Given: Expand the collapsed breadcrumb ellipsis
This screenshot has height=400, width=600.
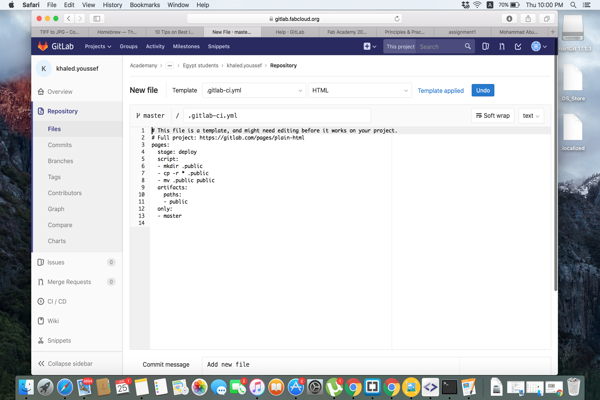Looking at the screenshot, I should click(170, 65).
